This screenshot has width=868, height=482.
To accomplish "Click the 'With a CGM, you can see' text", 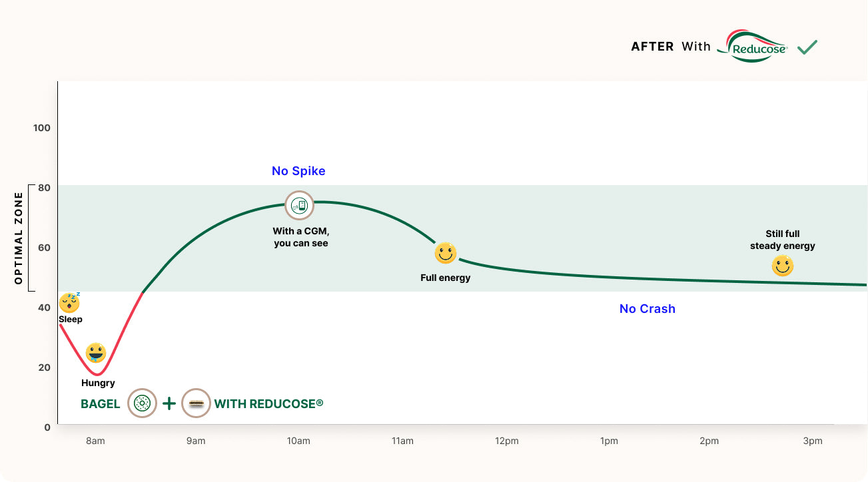I will pyautogui.click(x=301, y=237).
